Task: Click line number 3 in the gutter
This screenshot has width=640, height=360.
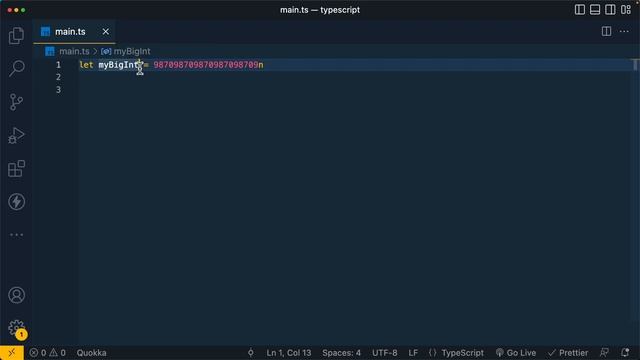Action: [58, 90]
